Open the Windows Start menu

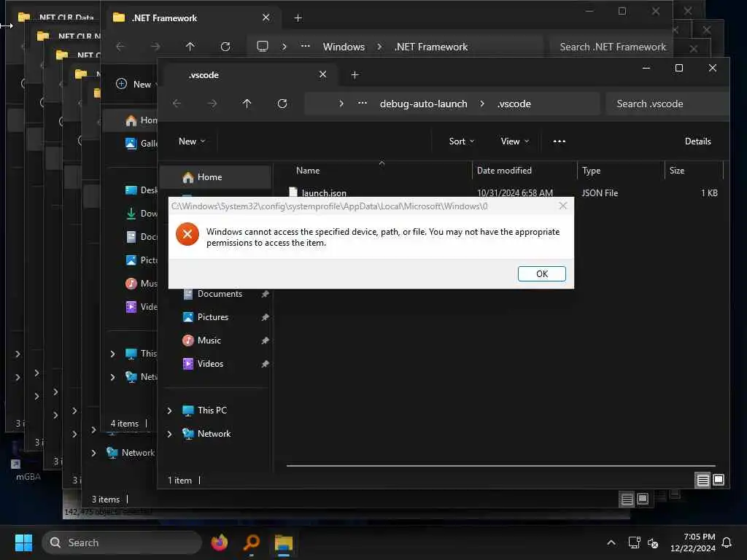pyautogui.click(x=23, y=542)
